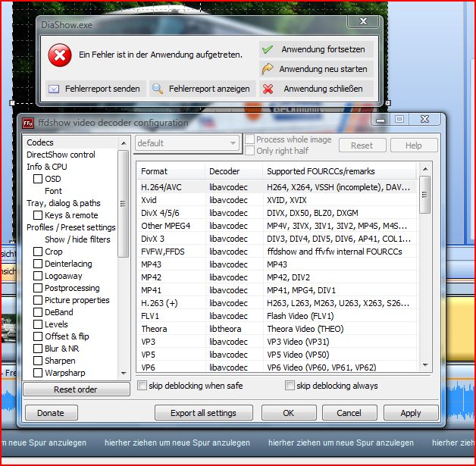476x466 pixels.
Task: Click the magnifier icon for Fehlerreport anzeigen
Action: coord(158,89)
